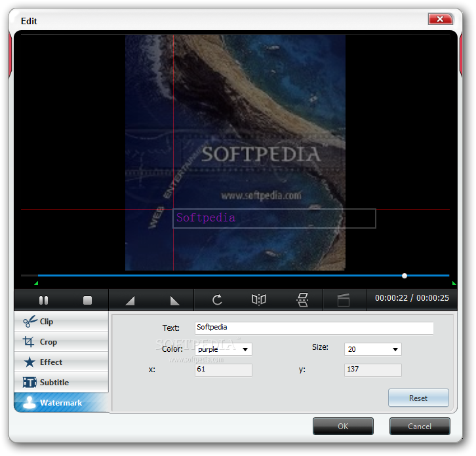Click the purple Softpedia watermark text box
Image resolution: width=476 pixels, height=456 pixels.
click(x=274, y=218)
